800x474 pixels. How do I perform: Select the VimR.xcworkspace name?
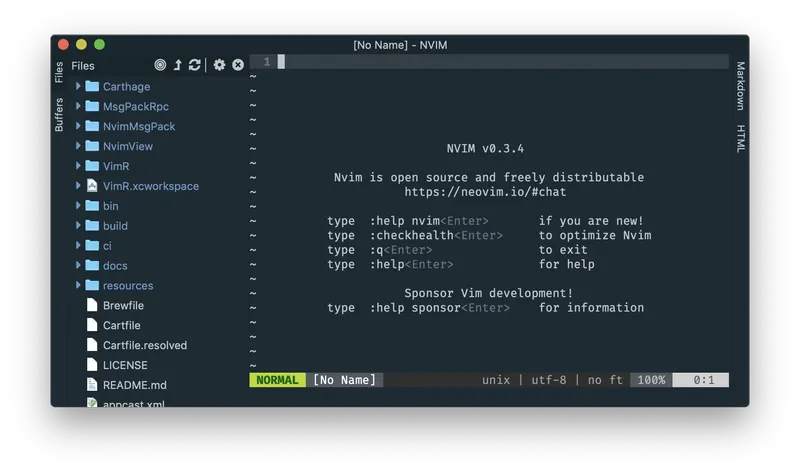pos(151,186)
